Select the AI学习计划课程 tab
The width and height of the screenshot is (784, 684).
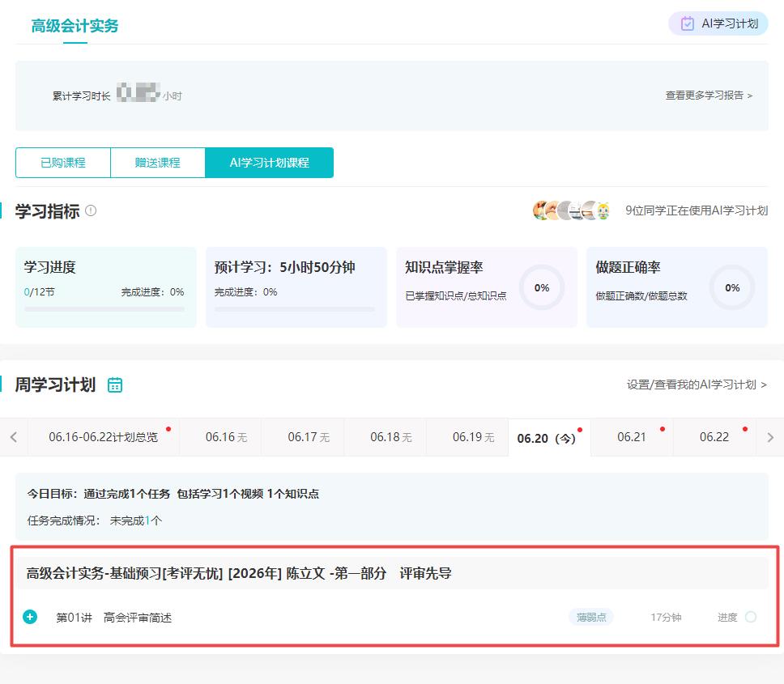[269, 163]
